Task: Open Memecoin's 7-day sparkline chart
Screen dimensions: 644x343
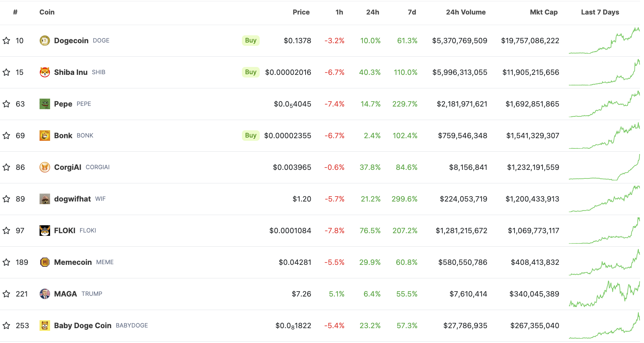Action: click(x=604, y=262)
